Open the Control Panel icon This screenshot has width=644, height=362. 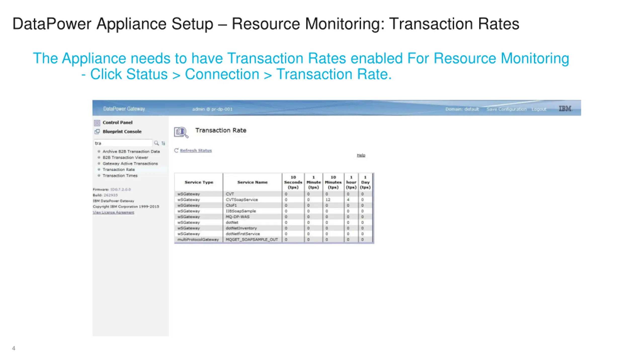(97, 123)
